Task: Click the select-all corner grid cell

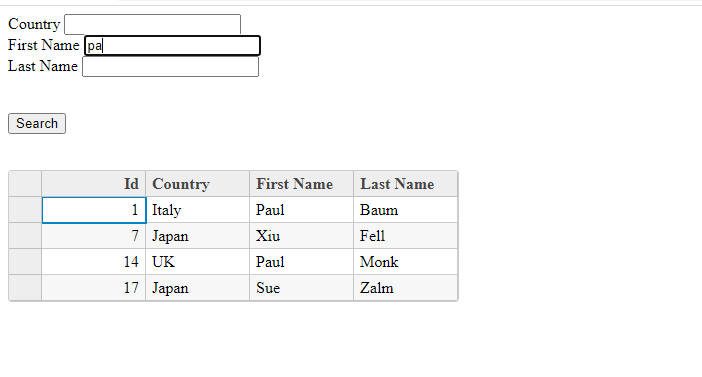Action: pyautogui.click(x=25, y=184)
